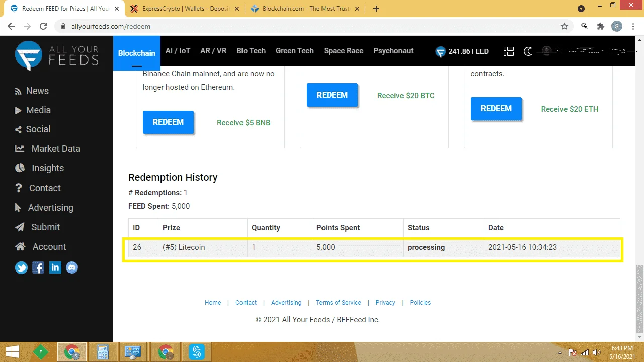Select the Blockchain category tab

tap(137, 53)
